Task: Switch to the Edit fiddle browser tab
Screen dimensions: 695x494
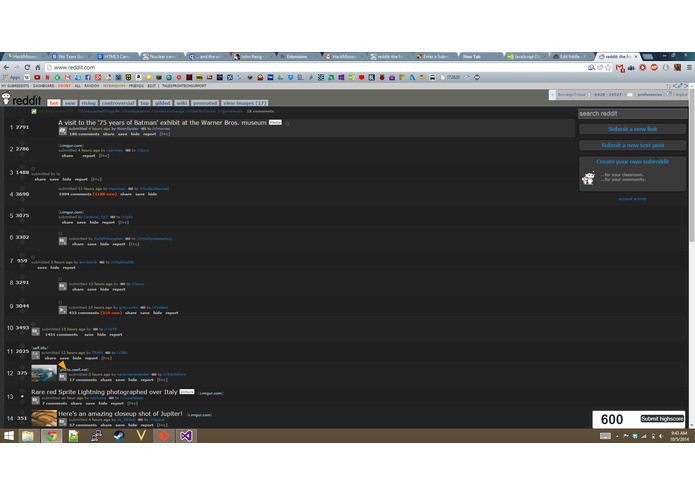Action: pos(571,57)
